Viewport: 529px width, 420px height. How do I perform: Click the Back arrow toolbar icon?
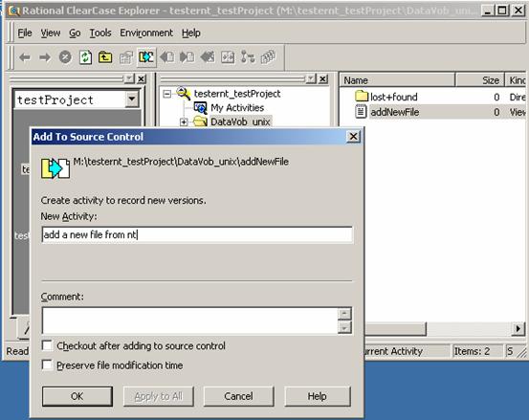coord(25,57)
